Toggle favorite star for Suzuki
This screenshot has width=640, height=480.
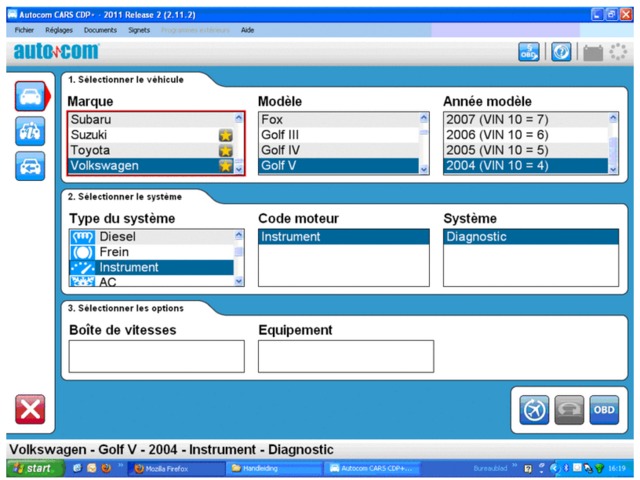pos(225,135)
